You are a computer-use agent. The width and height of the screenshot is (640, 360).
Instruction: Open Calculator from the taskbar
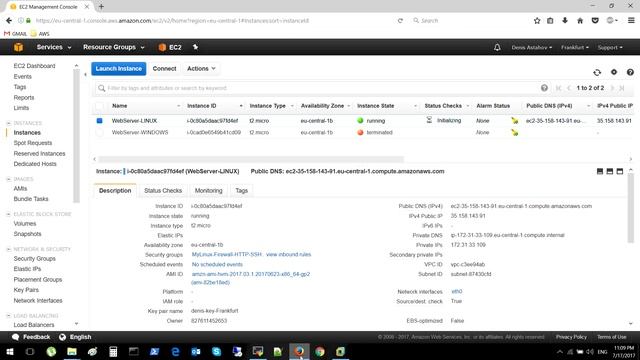113,351
